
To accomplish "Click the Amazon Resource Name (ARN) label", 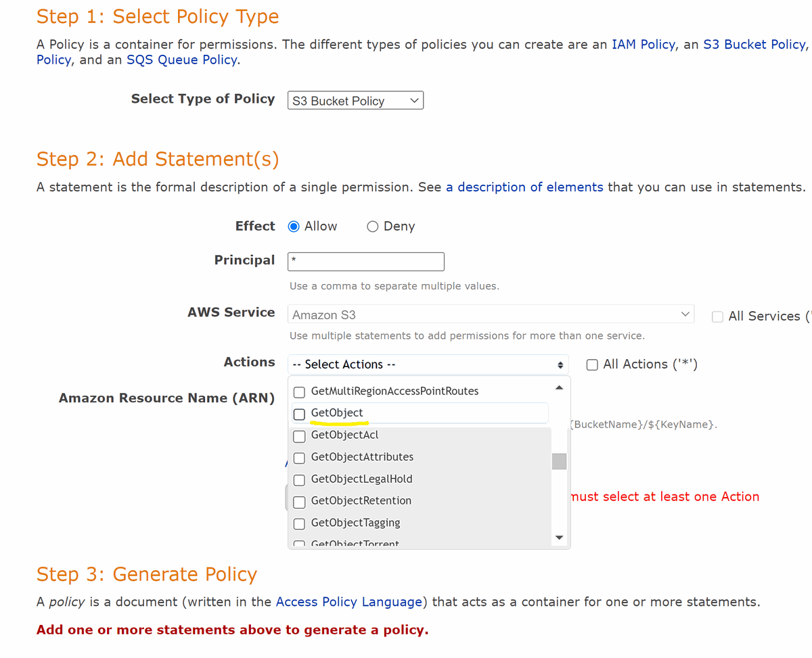I will point(167,398).
